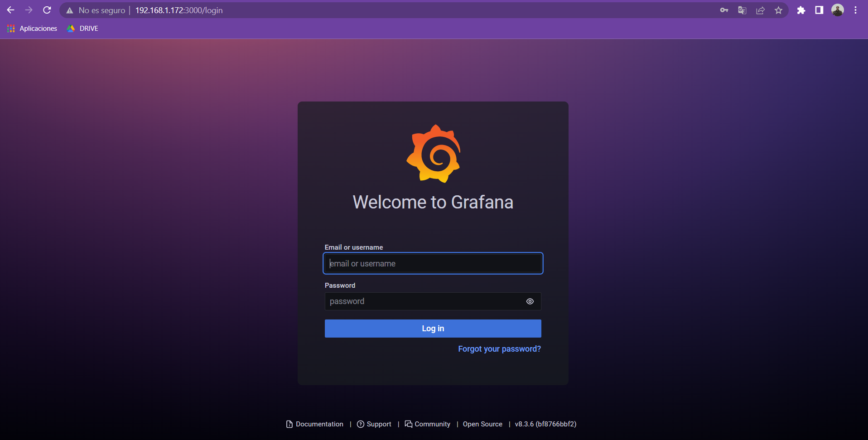
Task: Reload the login page
Action: pos(47,10)
